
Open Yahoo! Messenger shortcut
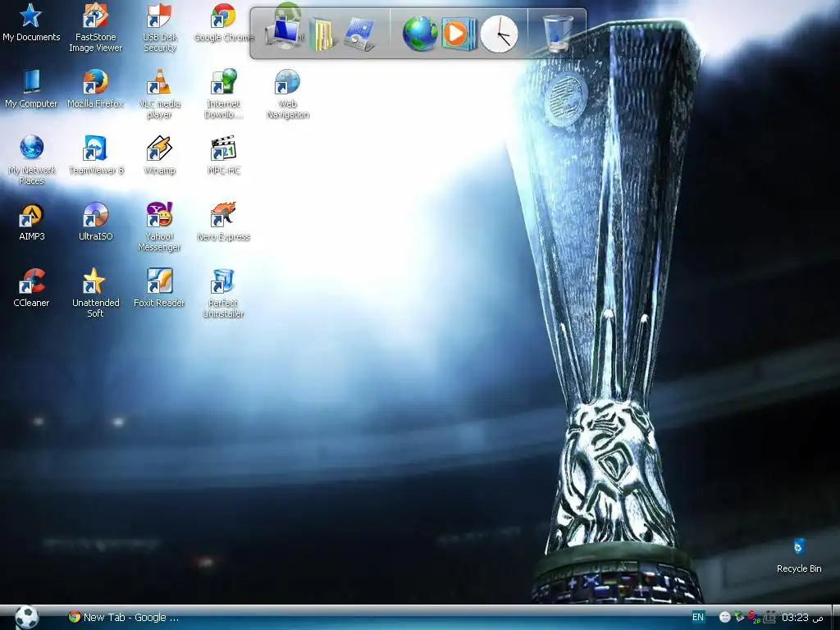click(159, 227)
